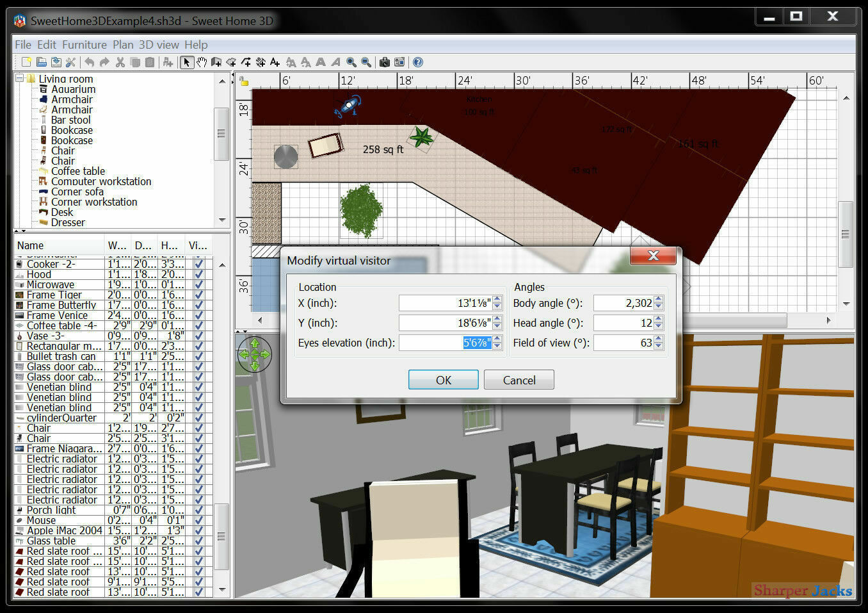Activate the Select arrow tool

point(187,62)
